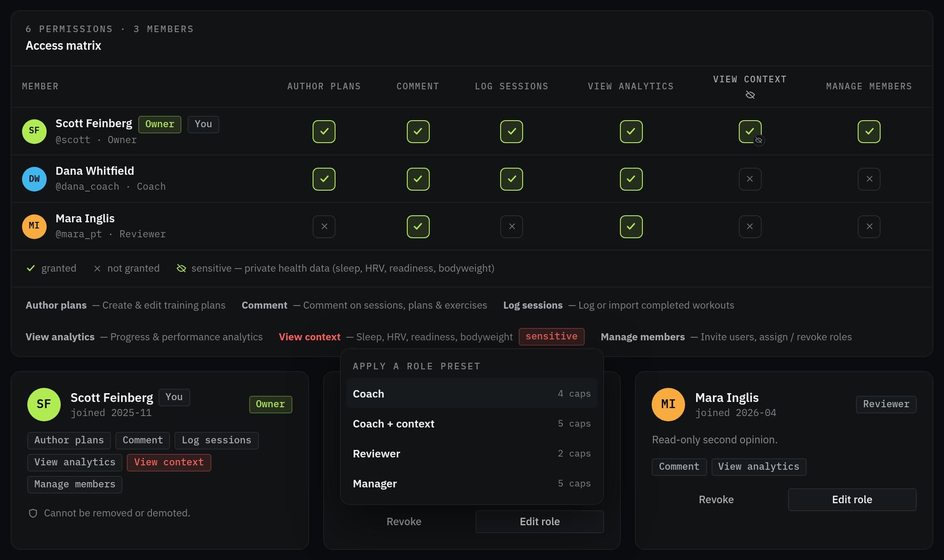Click the Comment column header
This screenshot has width=944, height=560.
tap(418, 86)
